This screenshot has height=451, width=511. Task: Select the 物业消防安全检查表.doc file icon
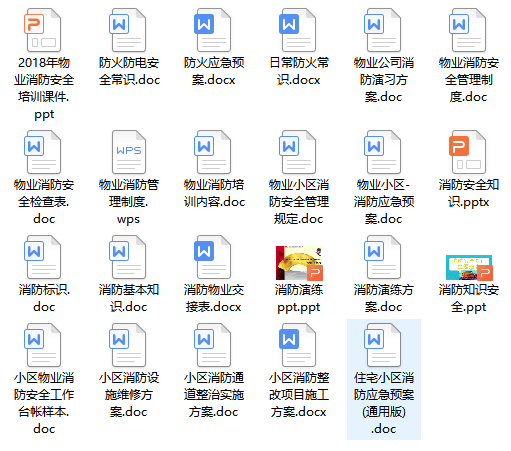43,152
